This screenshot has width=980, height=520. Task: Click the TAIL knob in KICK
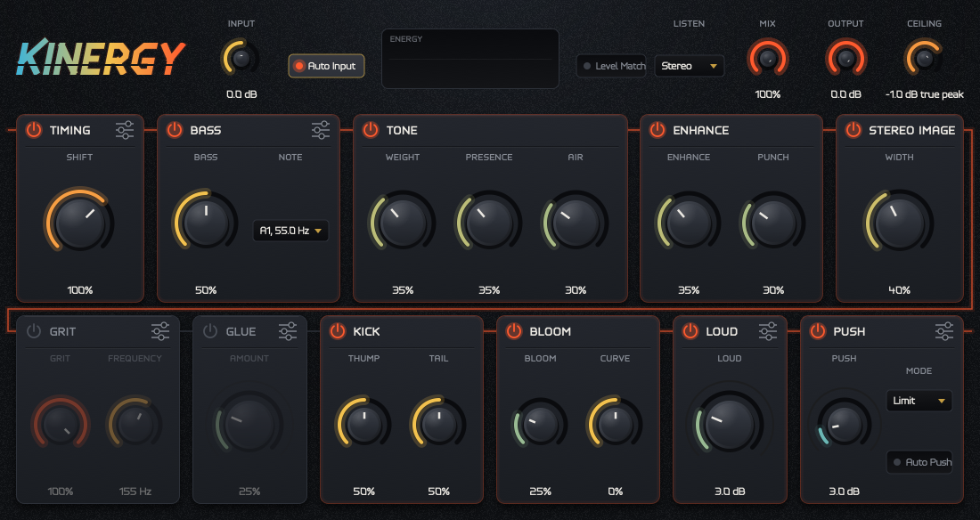(438, 424)
